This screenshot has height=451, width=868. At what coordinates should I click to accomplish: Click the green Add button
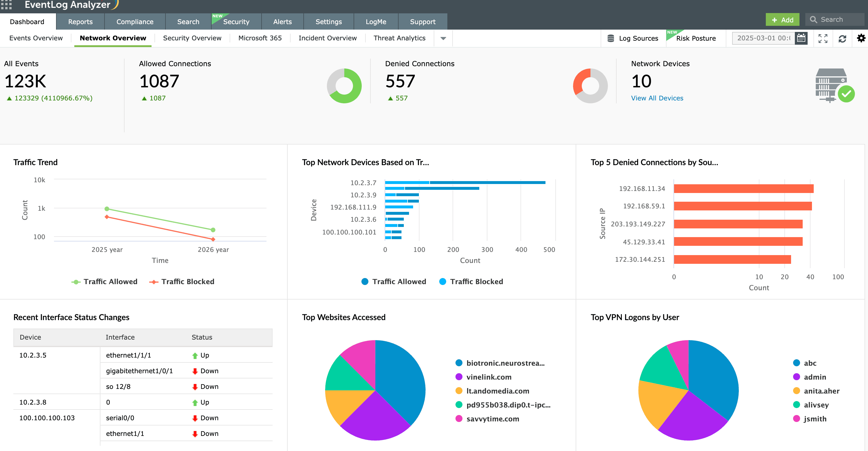pos(782,19)
